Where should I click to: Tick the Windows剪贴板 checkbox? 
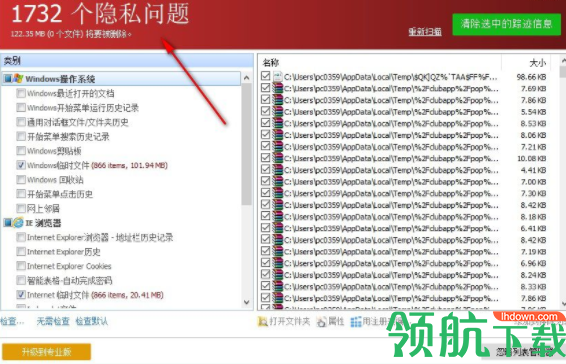coord(21,151)
